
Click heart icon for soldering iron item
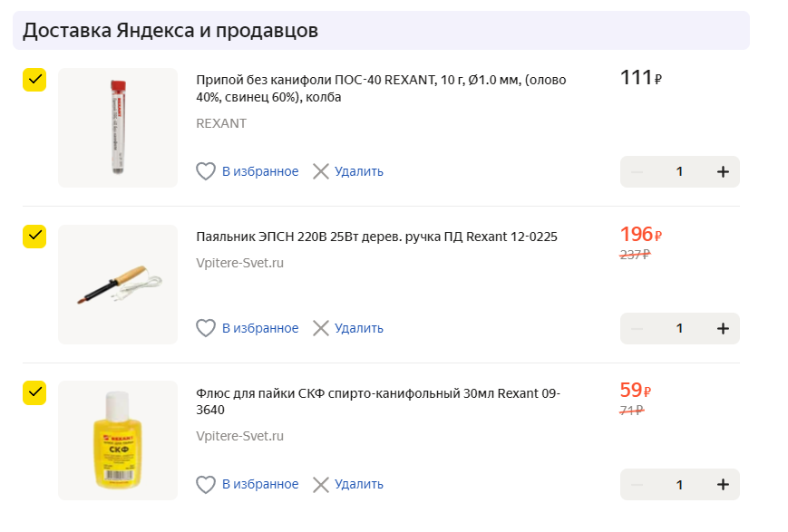206,328
